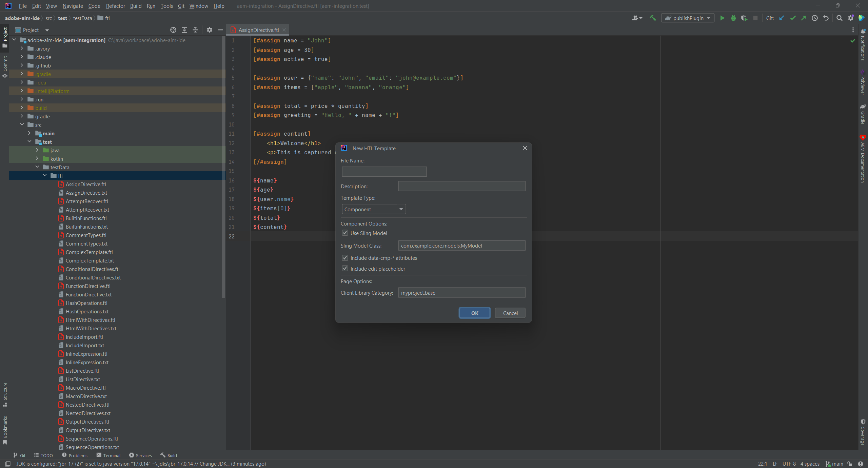Open IDE settings gear in top toolbar
Screen dimensions: 868x468
[851, 18]
